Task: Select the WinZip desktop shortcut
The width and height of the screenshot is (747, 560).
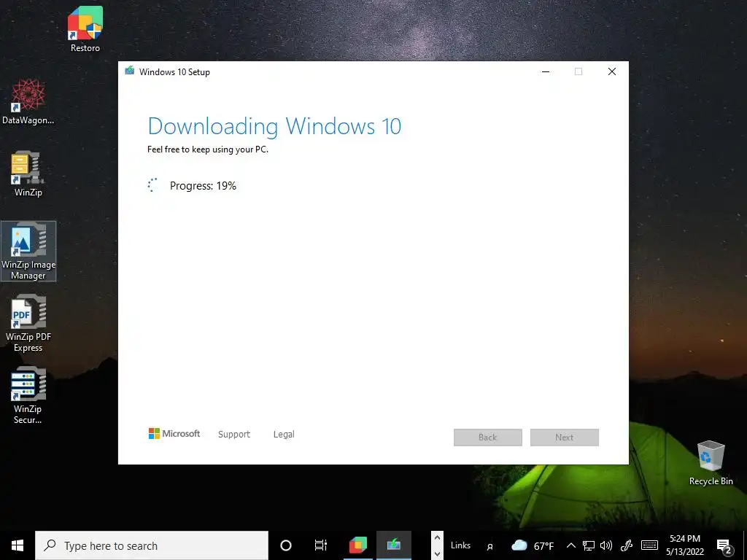Action: click(x=28, y=174)
